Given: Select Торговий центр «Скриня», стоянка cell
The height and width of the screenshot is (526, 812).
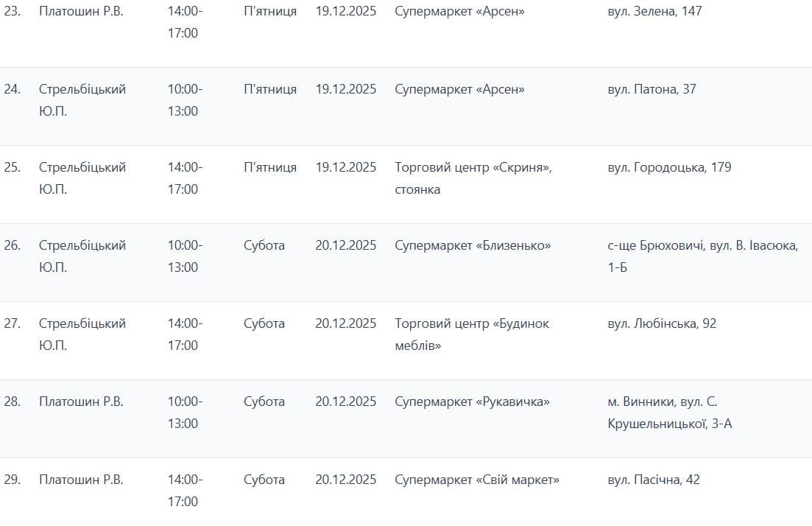Looking at the screenshot, I should click(x=473, y=178).
